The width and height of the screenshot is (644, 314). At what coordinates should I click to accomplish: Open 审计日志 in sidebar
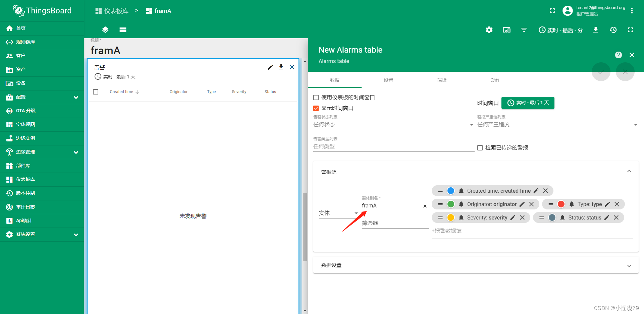point(42,207)
